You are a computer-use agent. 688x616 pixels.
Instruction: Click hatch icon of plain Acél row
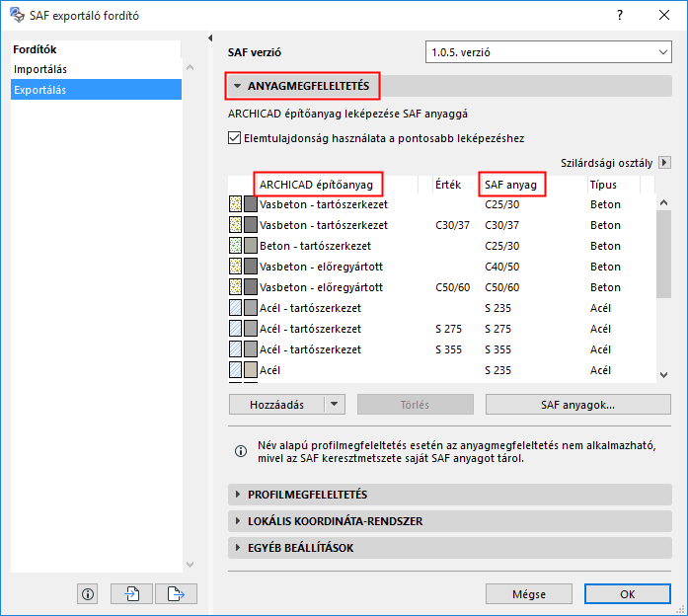tap(236, 370)
